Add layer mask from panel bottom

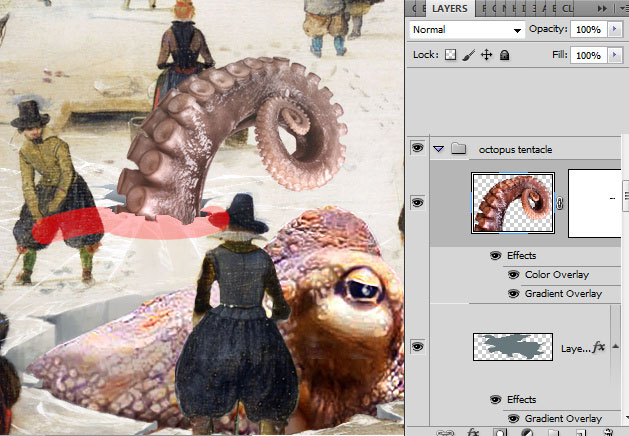499,432
